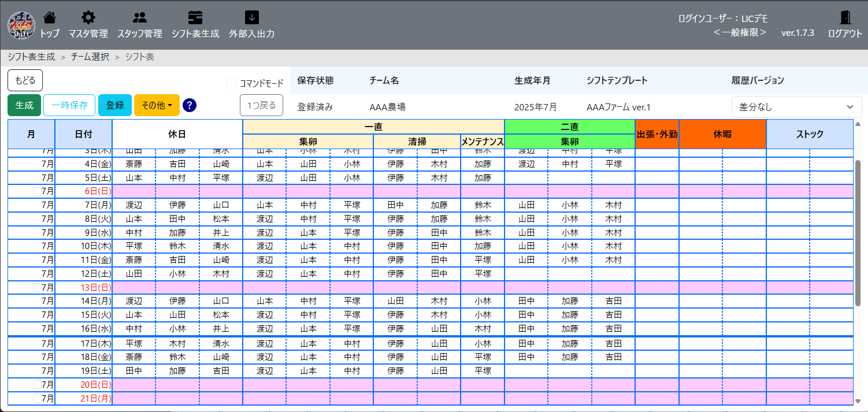
Task: Click the red 13日(日) date cell
Action: 83,287
